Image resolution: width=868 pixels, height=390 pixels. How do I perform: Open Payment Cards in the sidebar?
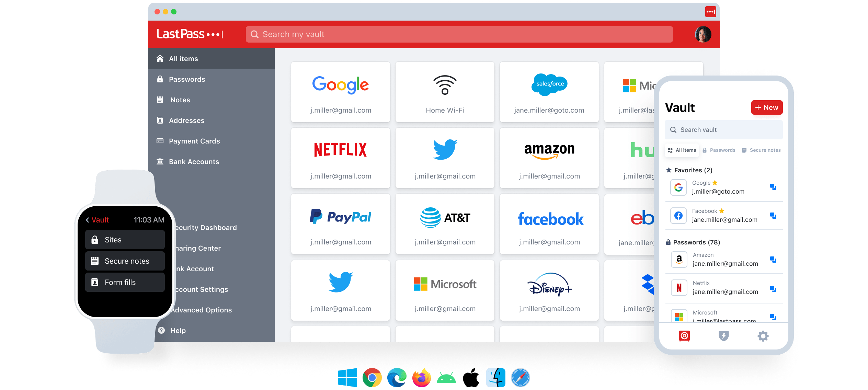tap(194, 141)
